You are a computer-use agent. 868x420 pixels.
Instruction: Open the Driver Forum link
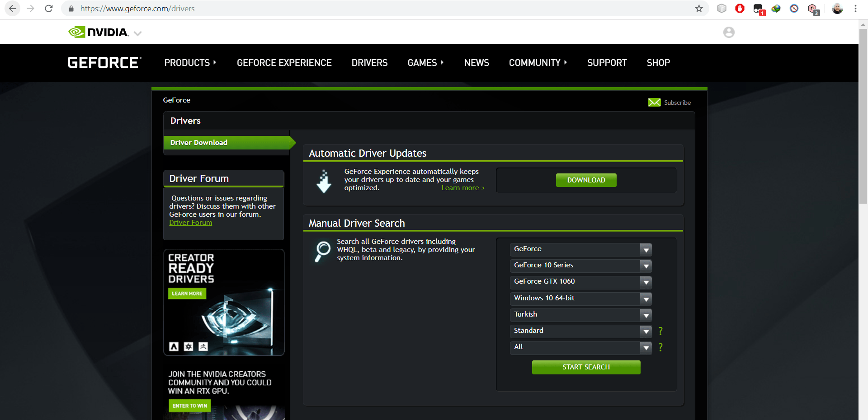click(x=190, y=223)
